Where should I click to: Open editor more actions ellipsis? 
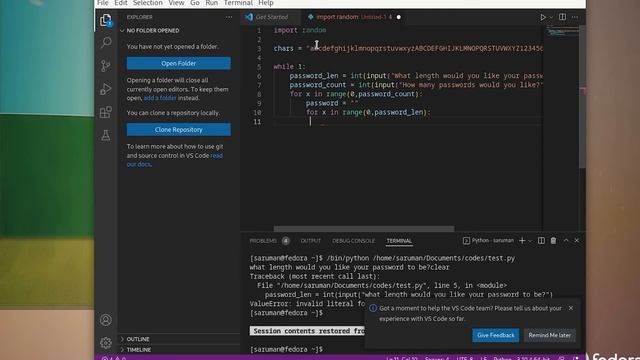[575, 17]
